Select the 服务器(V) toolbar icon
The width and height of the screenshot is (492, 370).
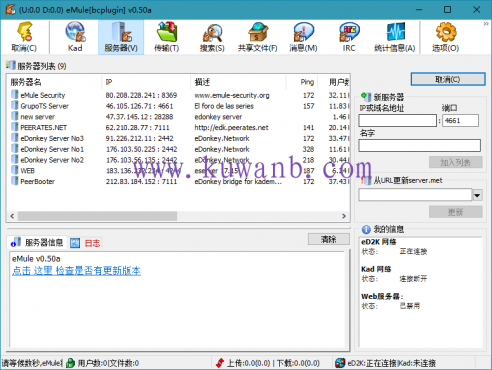pos(121,37)
